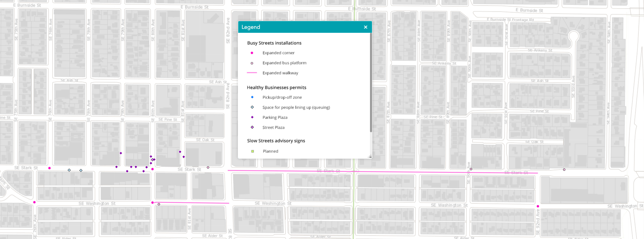Click the Expanded walkway pink line symbol

(x=252, y=73)
